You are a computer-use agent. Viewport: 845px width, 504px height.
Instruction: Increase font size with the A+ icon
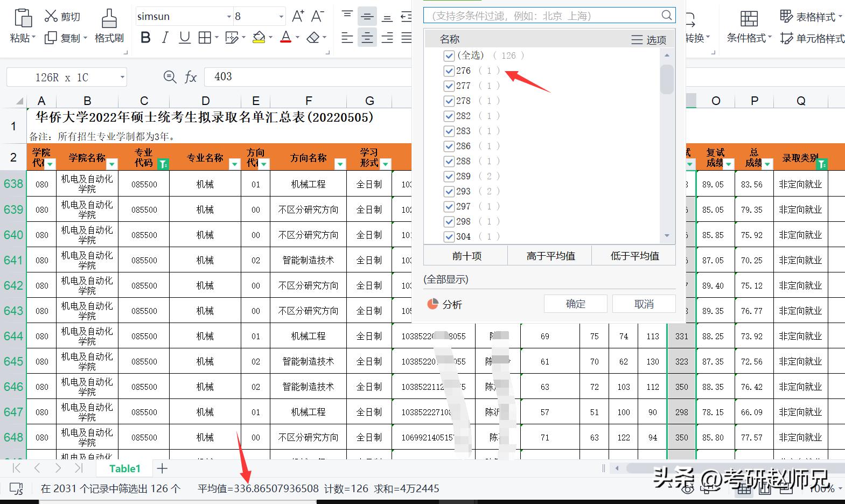[x=298, y=16]
